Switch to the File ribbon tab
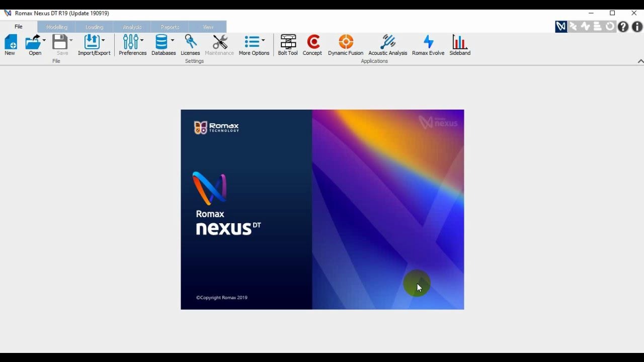This screenshot has height=362, width=644. point(19,27)
